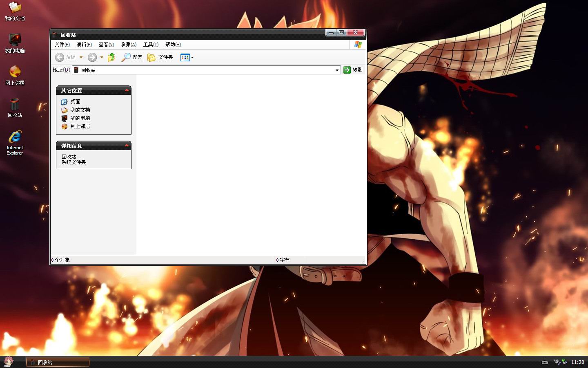
Task: Open the 帮助(H) menu
Action: 173,45
